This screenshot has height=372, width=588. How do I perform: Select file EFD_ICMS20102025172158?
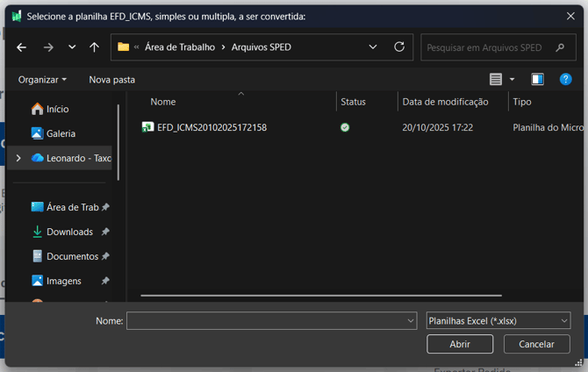pos(212,127)
